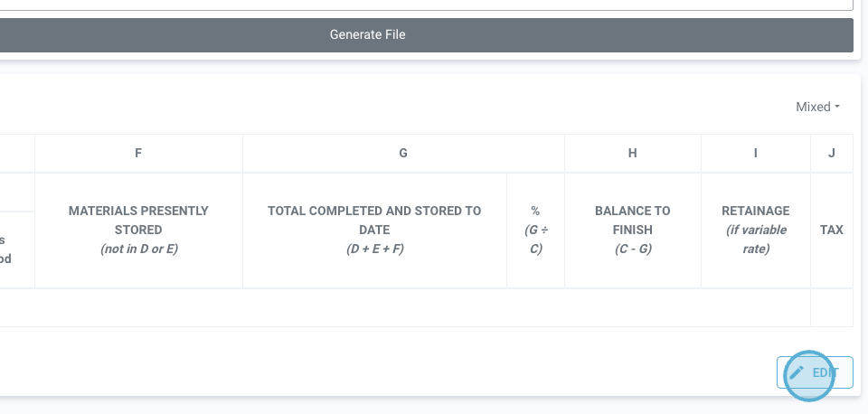Click the Generate File button

pyautogui.click(x=367, y=35)
